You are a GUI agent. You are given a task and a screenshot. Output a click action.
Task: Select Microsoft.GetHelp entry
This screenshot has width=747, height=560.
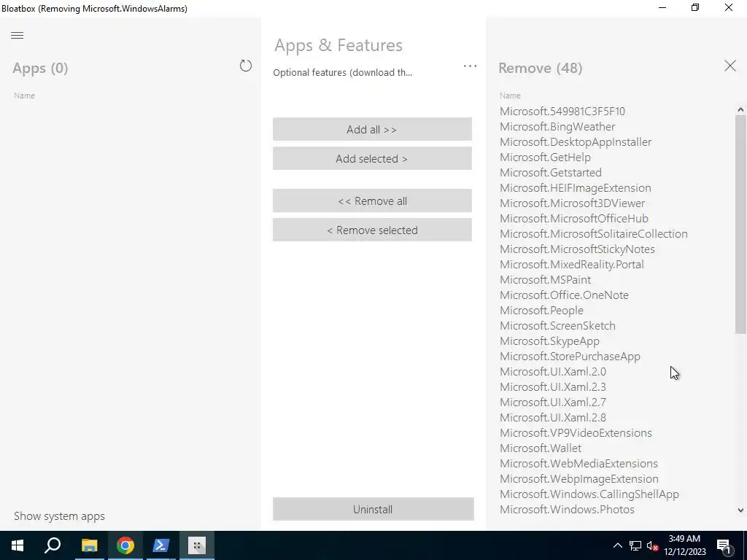click(x=545, y=157)
